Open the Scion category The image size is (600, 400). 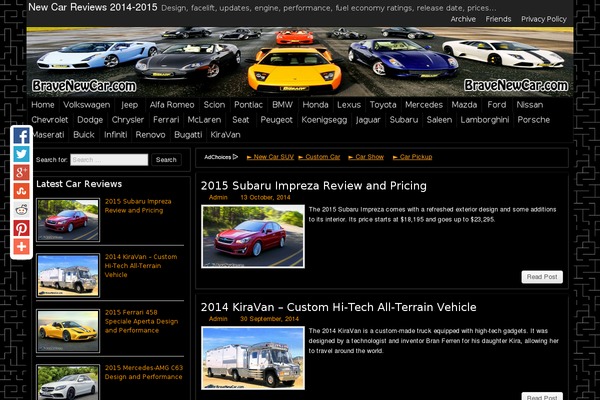point(214,105)
